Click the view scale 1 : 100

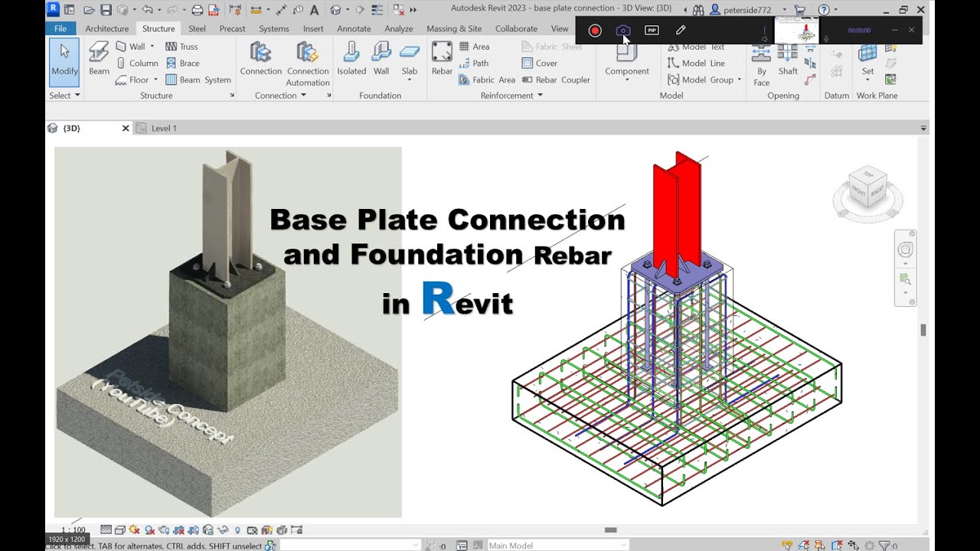(73, 530)
